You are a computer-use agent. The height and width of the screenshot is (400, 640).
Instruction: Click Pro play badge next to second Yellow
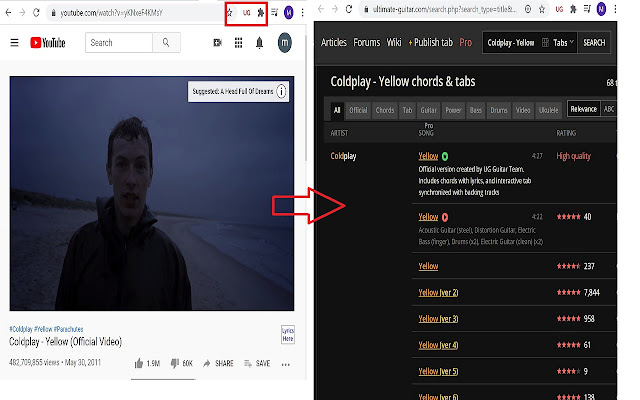(x=445, y=218)
